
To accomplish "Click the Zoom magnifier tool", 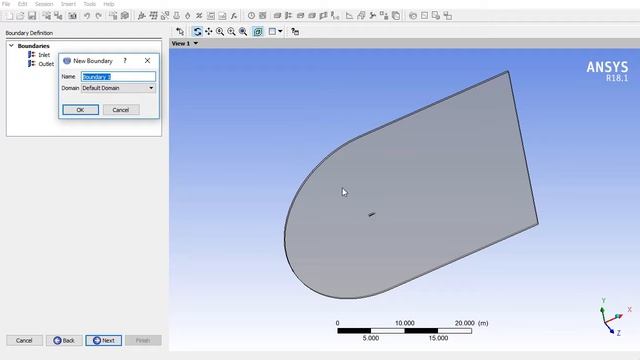I will (220, 31).
